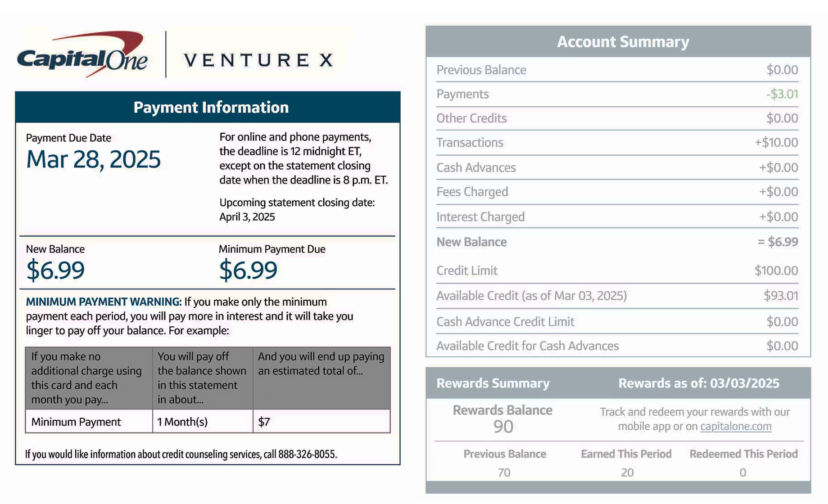Click the Transactions amount +$10.00

776,143
